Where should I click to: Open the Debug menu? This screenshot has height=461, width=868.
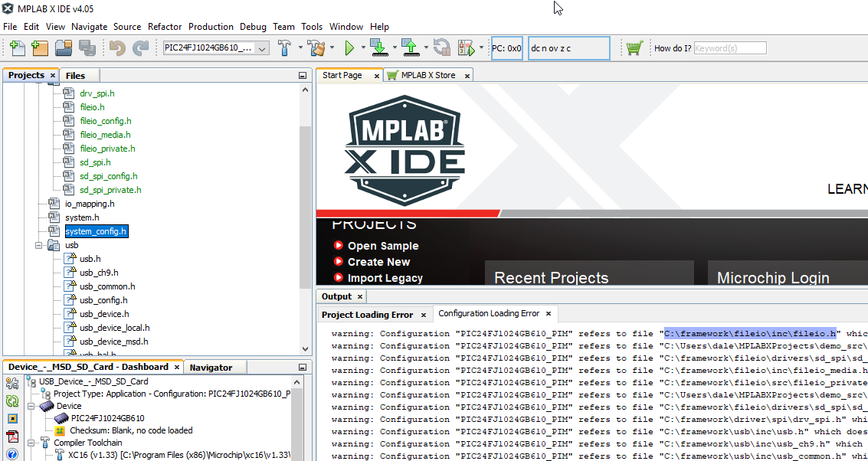(253, 27)
